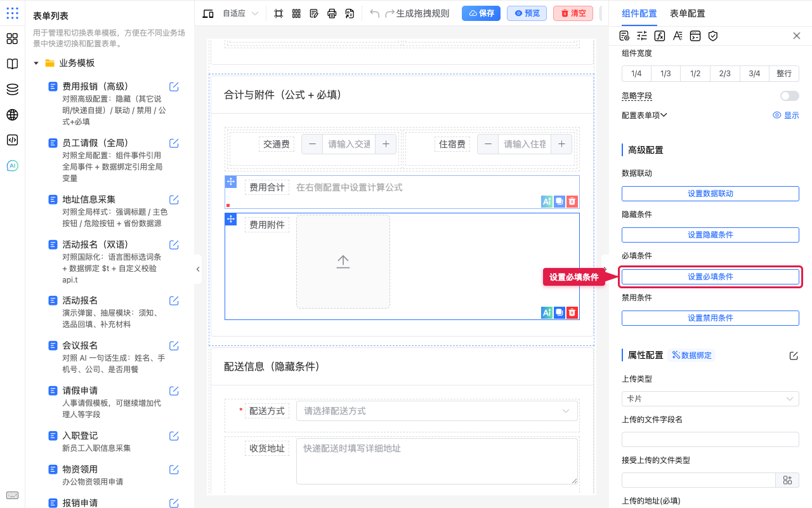Click the keyboard shortcuts icon at bottom left
Image resolution: width=812 pixels, height=508 pixels.
coord(12,495)
